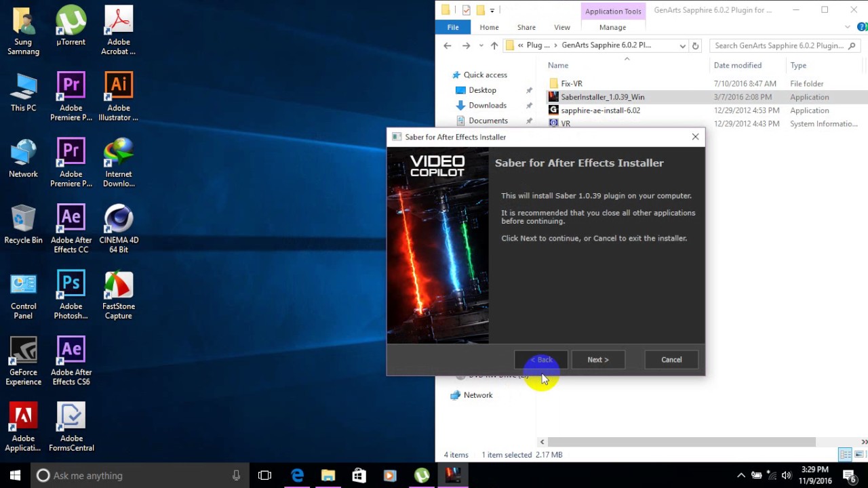
Task: Open the µTorrent desktop shortcut
Action: (x=71, y=26)
